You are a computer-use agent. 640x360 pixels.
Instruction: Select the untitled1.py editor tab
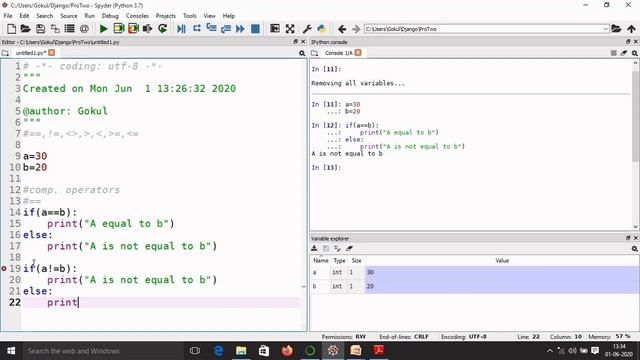30,53
